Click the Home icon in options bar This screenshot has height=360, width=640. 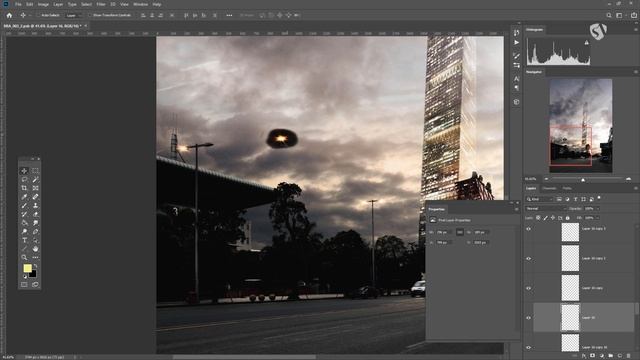coord(9,15)
